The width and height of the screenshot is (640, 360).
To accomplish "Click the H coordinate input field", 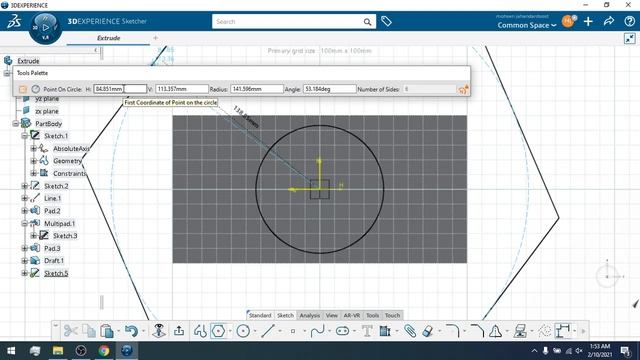I will tap(120, 89).
